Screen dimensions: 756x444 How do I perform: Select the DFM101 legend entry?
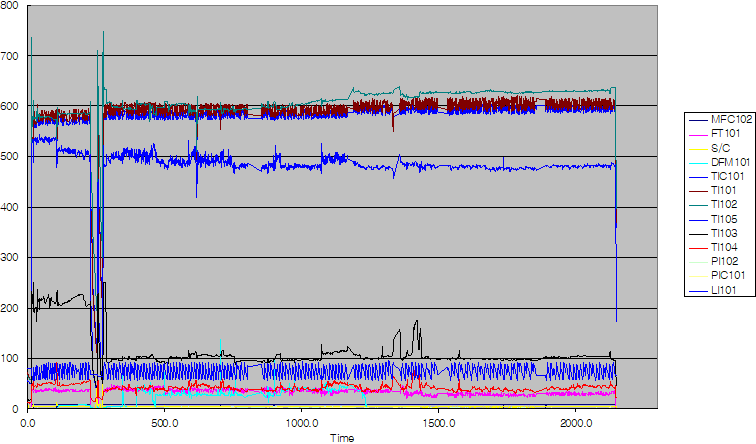719,162
